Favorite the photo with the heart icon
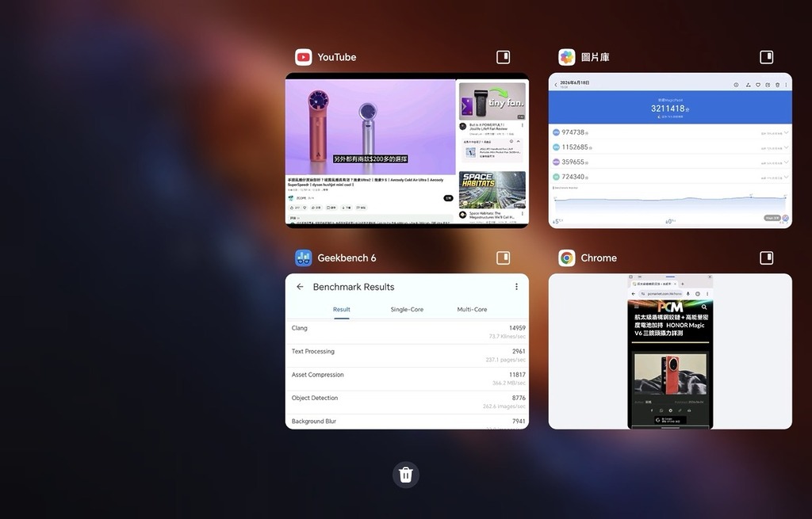Image resolution: width=812 pixels, height=519 pixels. tap(758, 85)
